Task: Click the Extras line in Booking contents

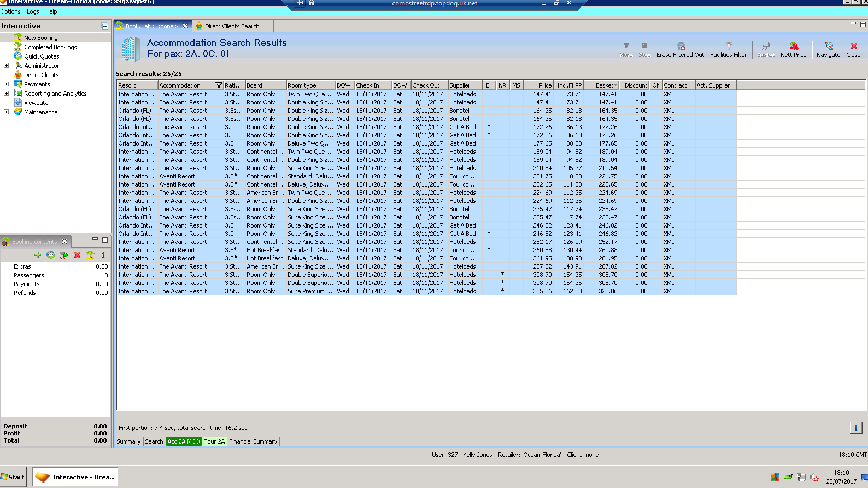Action: (55, 266)
